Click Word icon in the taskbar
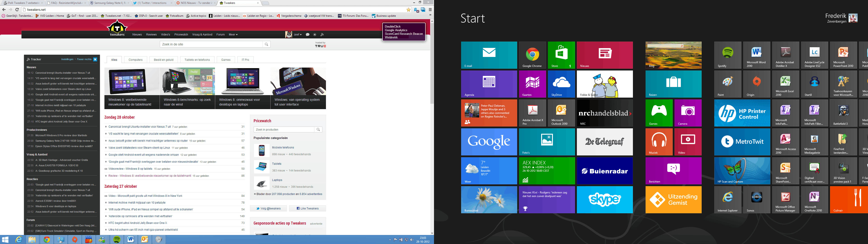The image size is (868, 244). click(130, 239)
